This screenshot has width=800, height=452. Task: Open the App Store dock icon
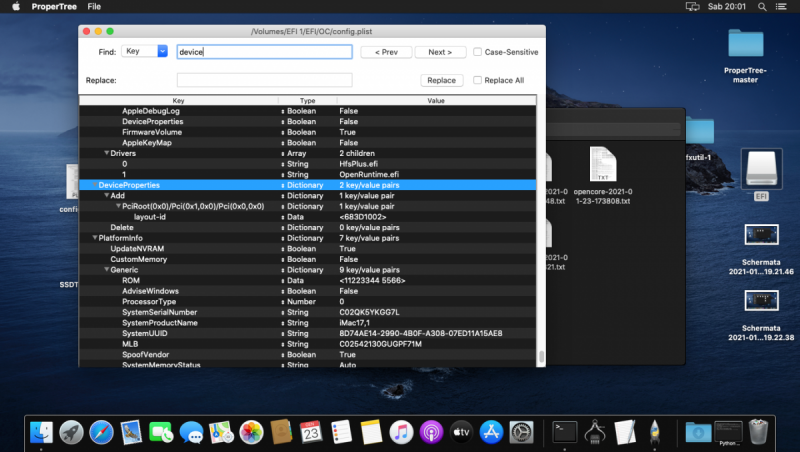pos(490,431)
